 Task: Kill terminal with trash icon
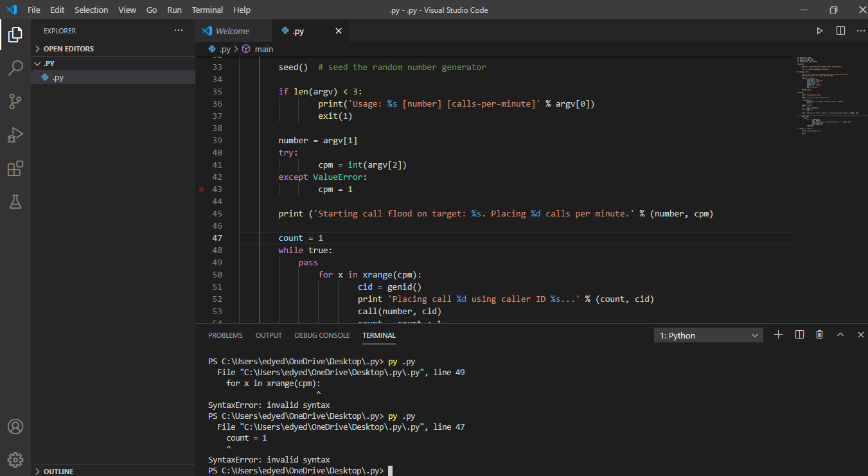(819, 335)
